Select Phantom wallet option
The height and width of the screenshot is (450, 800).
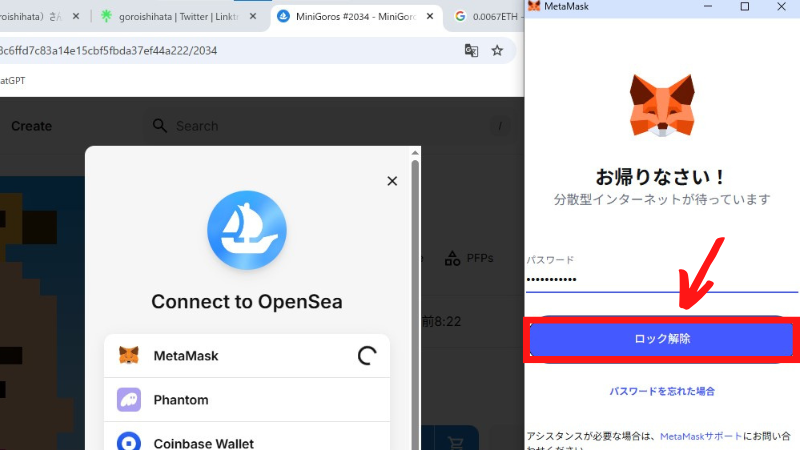247,399
